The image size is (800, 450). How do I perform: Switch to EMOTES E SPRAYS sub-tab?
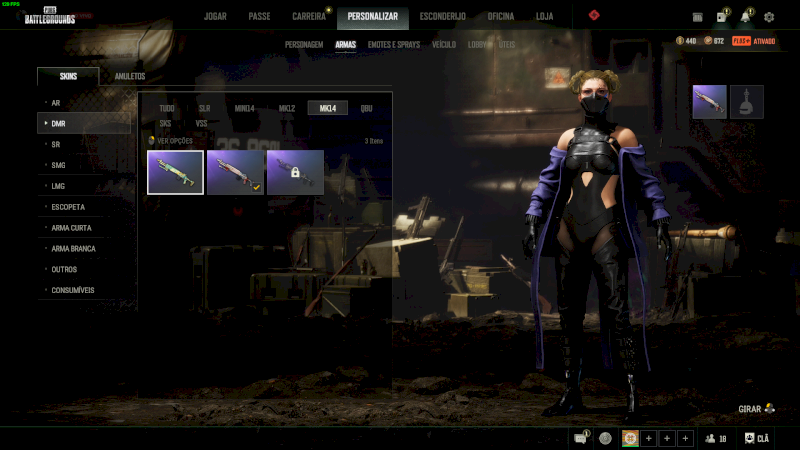tap(394, 45)
